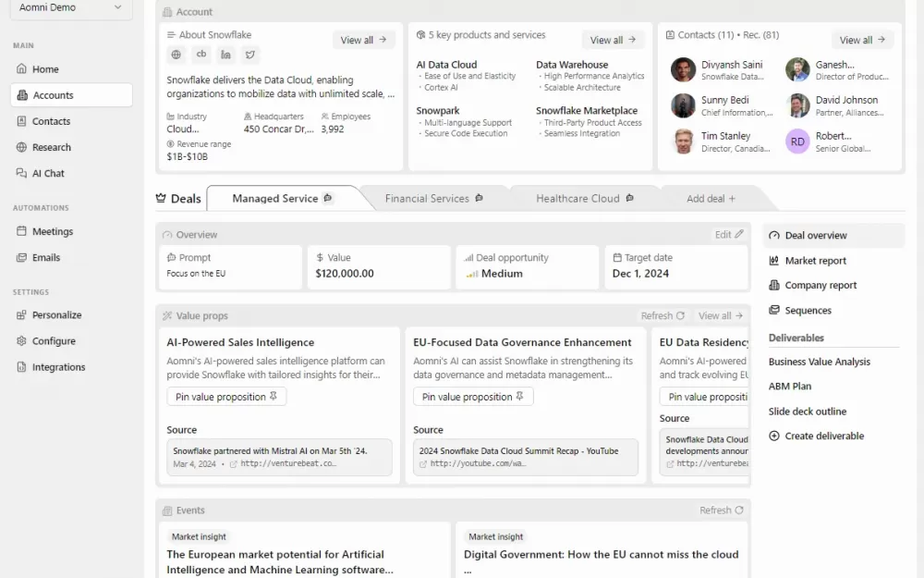Open Sequences in right panel
924x578 pixels.
[834, 310]
